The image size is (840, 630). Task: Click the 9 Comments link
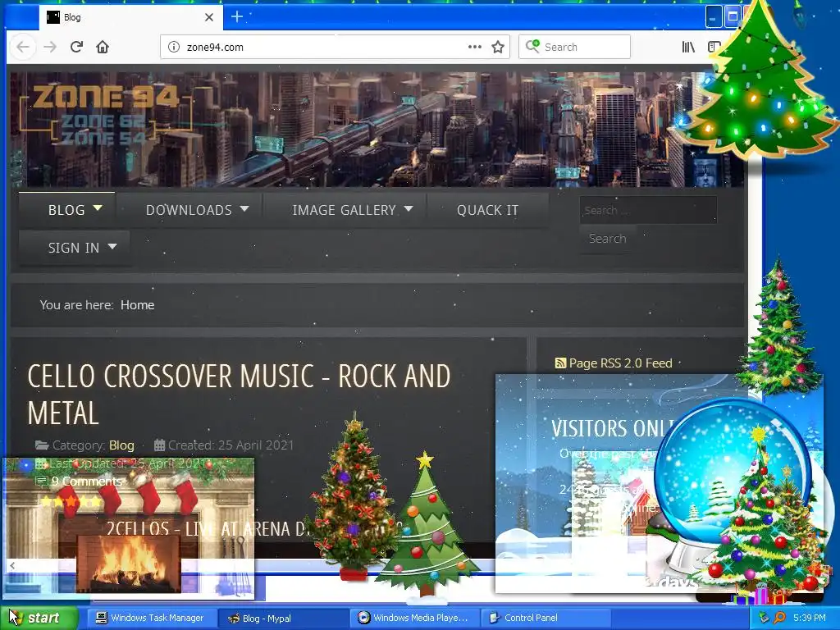[87, 481]
